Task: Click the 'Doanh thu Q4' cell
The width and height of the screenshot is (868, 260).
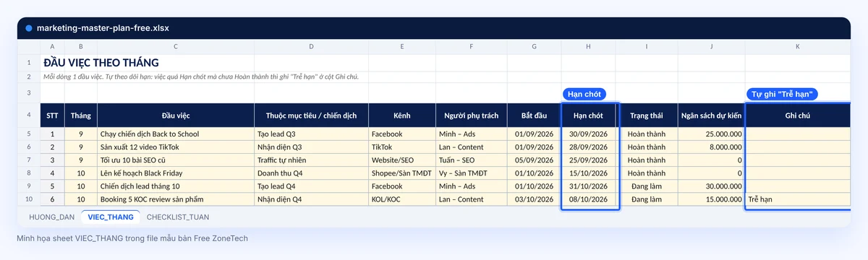Action: click(312, 173)
